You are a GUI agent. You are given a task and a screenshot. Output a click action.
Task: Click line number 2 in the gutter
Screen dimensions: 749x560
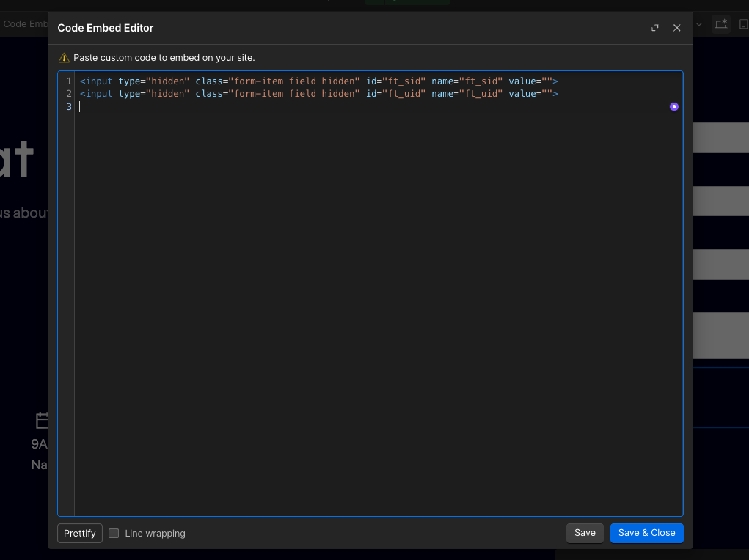(x=69, y=94)
